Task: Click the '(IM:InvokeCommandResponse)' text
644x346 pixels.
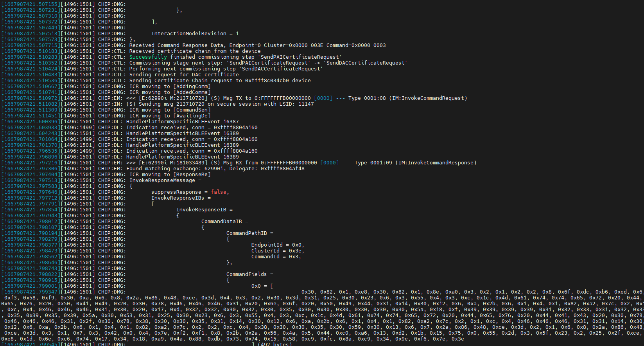Action: point(436,163)
